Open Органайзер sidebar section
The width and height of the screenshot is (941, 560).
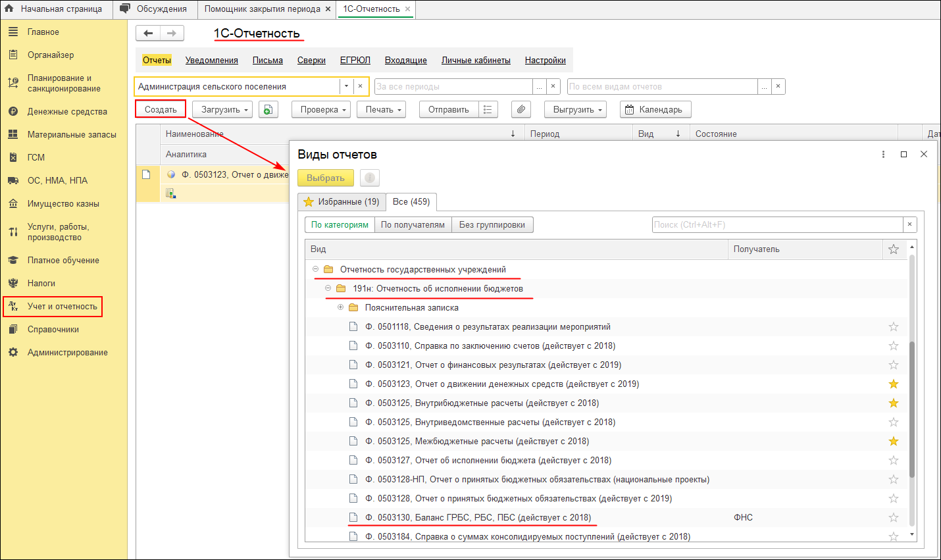(x=51, y=55)
